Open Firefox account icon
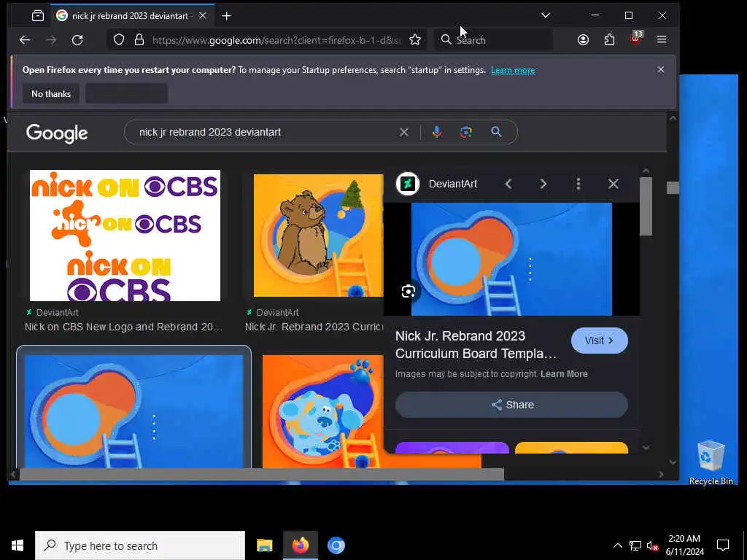The width and height of the screenshot is (747, 560). coord(583,40)
